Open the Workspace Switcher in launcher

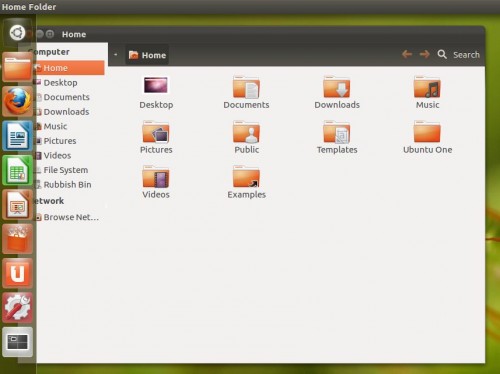(17, 342)
